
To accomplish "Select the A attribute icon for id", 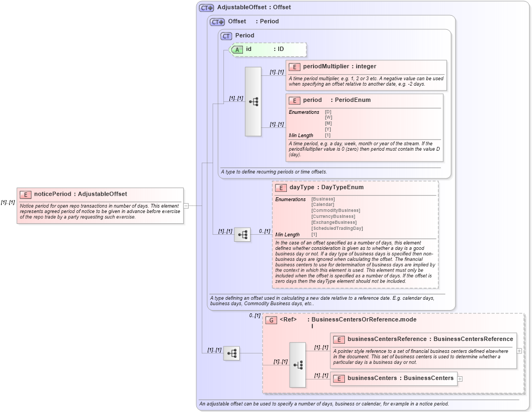I will (237, 49).
